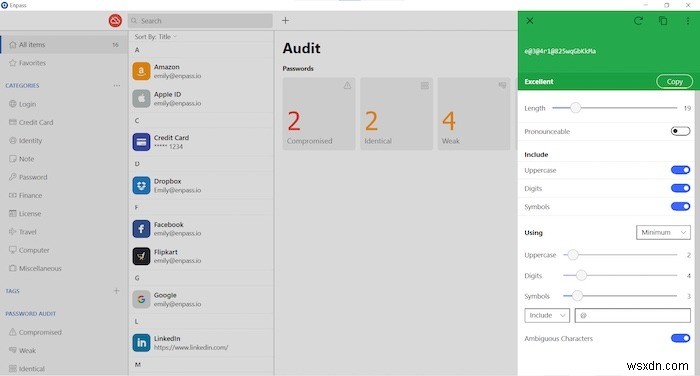The width and height of the screenshot is (700, 376).
Task: Open the Google item icon
Action: coord(141,299)
